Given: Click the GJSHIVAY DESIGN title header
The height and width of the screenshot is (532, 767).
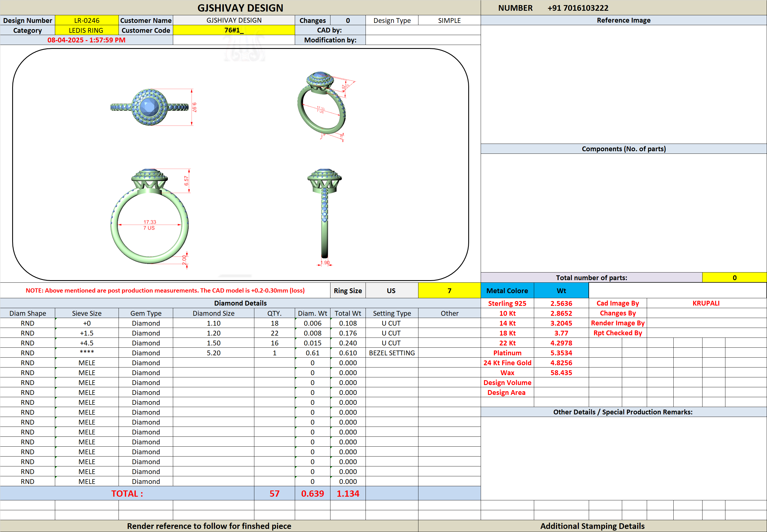Looking at the screenshot, I should (240, 8).
